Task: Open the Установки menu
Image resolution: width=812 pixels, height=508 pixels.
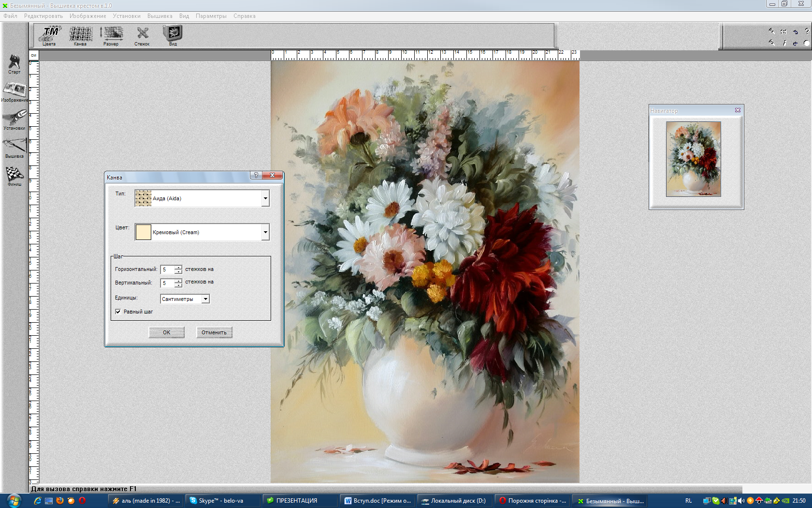Action: [x=127, y=16]
